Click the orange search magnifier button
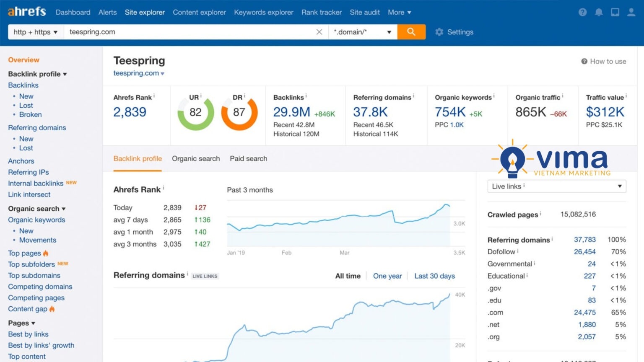This screenshot has height=362, width=644. (x=411, y=32)
